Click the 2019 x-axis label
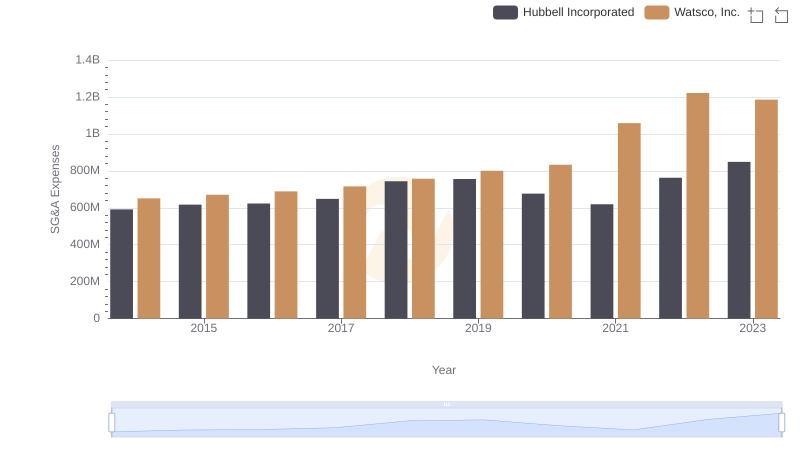Image resolution: width=800 pixels, height=461 pixels. click(x=478, y=328)
